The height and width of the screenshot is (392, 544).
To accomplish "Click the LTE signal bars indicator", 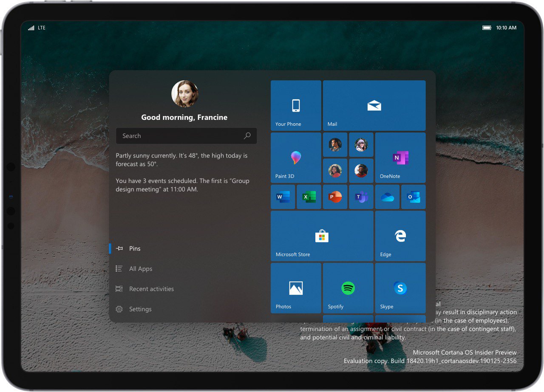I will coord(31,28).
